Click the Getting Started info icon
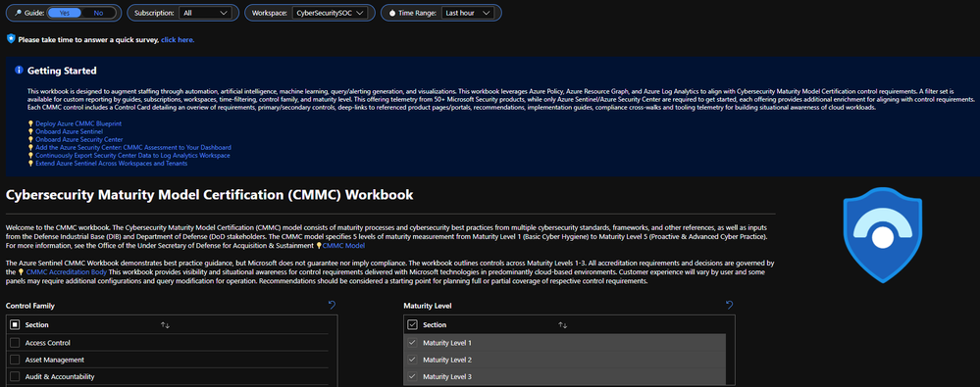 [19, 71]
